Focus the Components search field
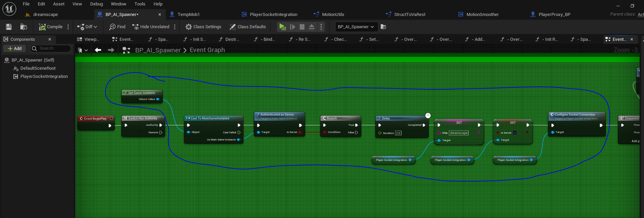 51,49
